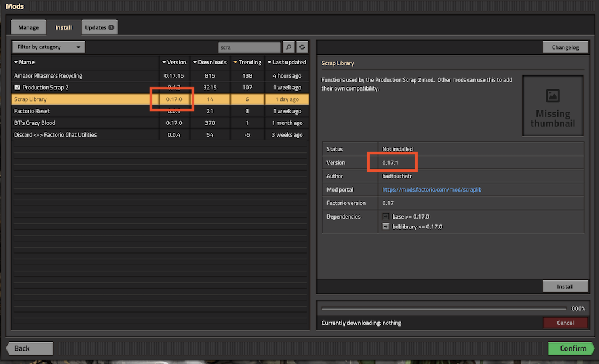Image resolution: width=599 pixels, height=364 pixels.
Task: Click the refresh mod list icon
Action: tap(302, 47)
